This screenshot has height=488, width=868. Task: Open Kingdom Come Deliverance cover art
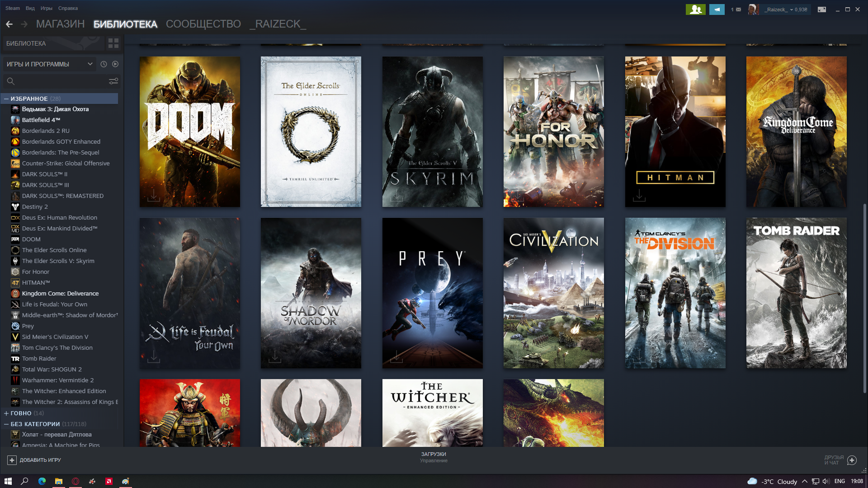pyautogui.click(x=797, y=131)
